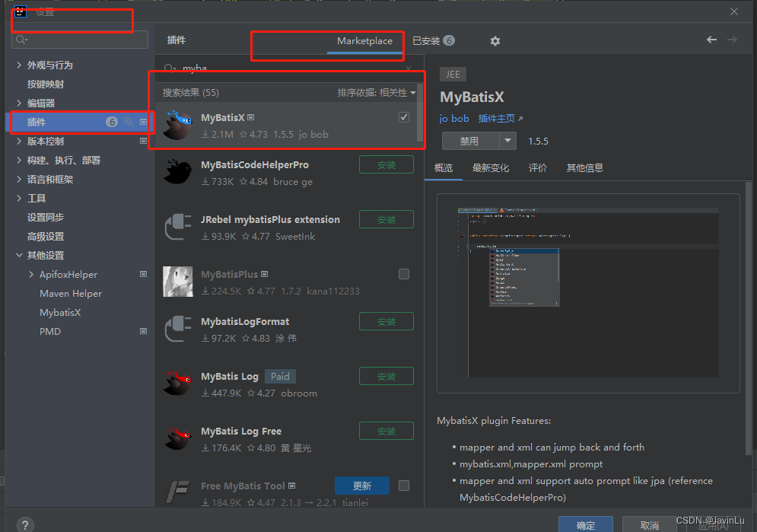Collapse the 其他设置 node
Image resolution: width=757 pixels, height=532 pixels.
tap(19, 255)
